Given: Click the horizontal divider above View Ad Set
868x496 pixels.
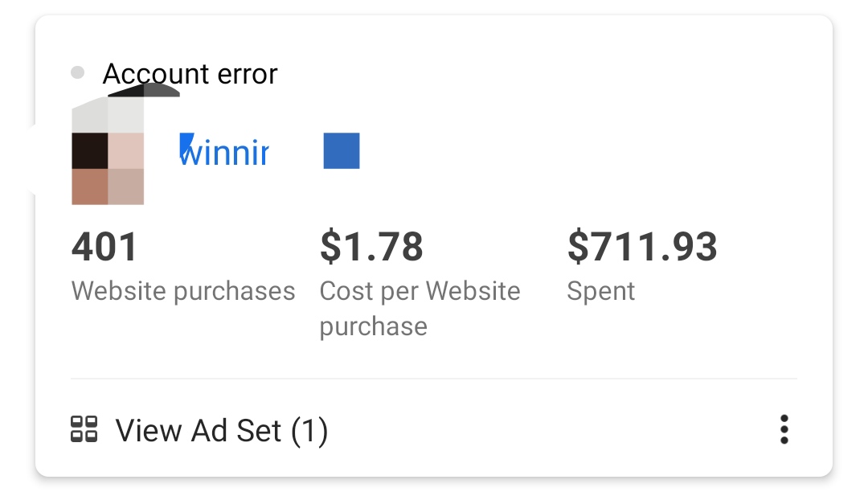Looking at the screenshot, I should 434,378.
